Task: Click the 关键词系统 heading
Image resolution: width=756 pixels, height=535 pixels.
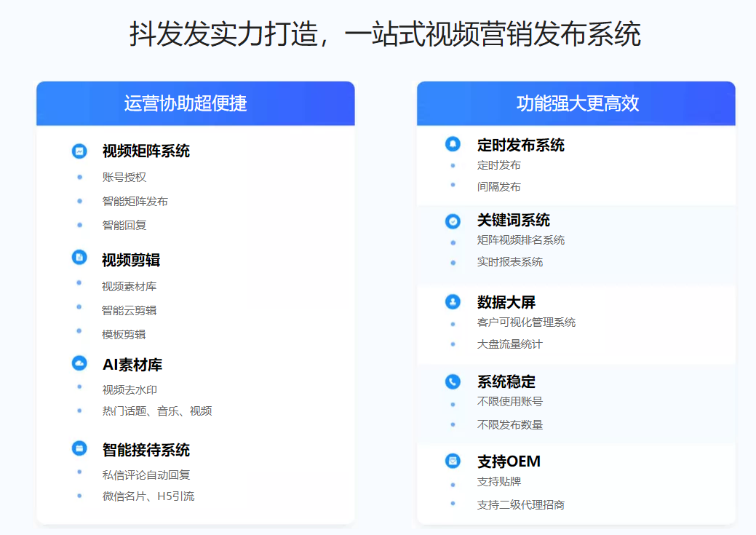Action: pos(514,221)
